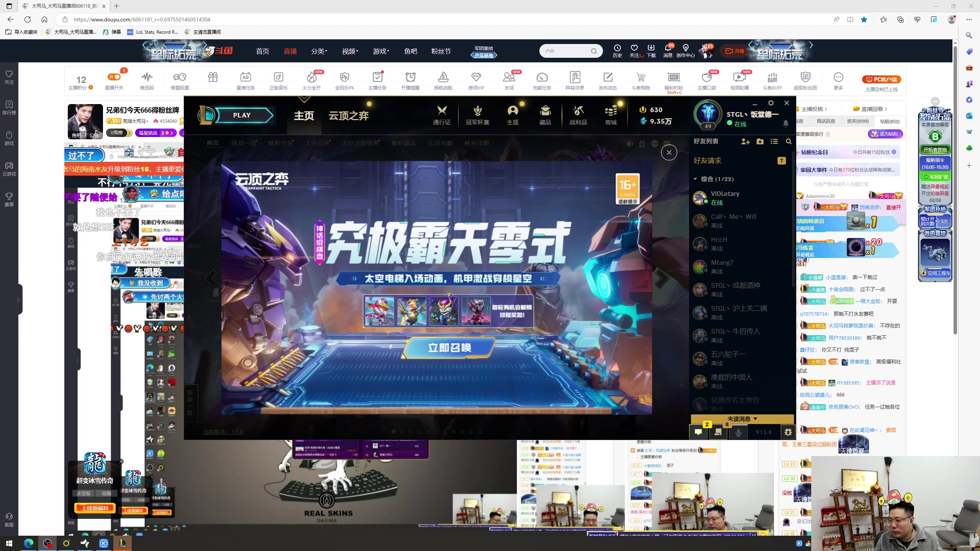Open 生涯 profile in League client
The height and width of the screenshot is (551, 980).
(x=513, y=115)
